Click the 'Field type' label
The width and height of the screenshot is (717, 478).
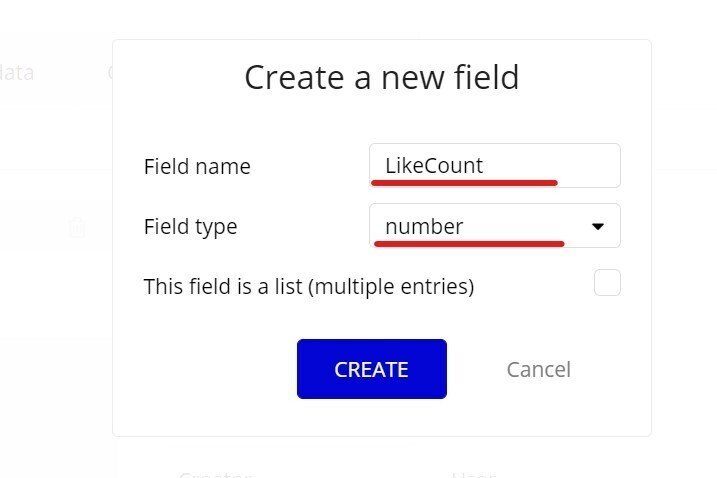pyautogui.click(x=190, y=226)
